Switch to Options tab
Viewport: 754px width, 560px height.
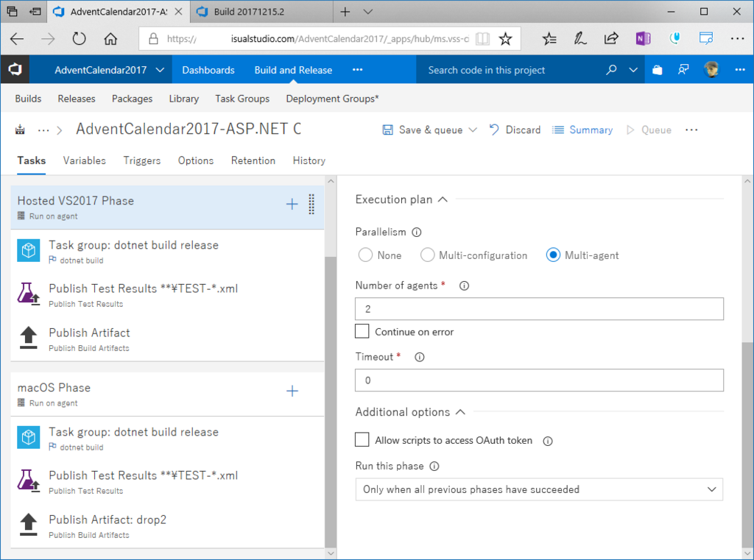coord(196,160)
